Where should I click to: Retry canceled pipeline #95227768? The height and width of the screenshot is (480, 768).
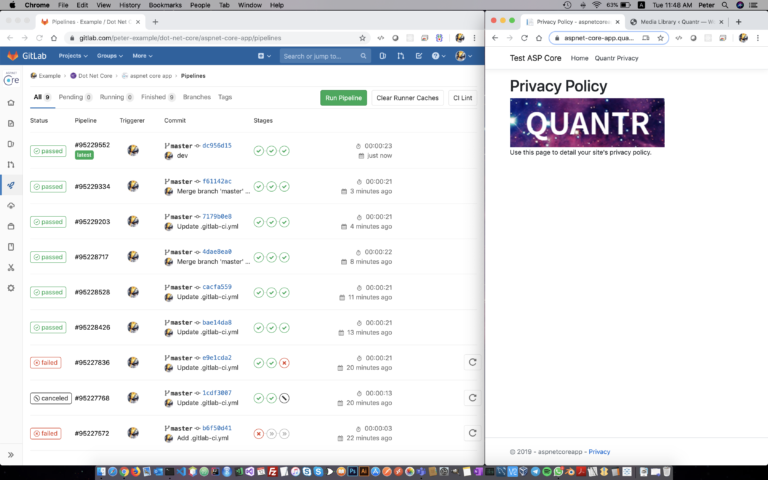tap(472, 398)
